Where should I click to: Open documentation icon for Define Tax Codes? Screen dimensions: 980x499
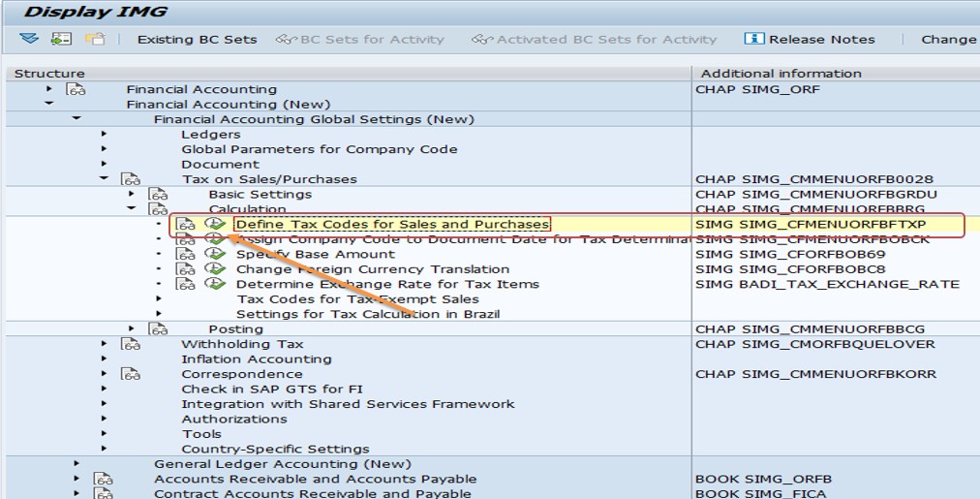[x=186, y=225]
